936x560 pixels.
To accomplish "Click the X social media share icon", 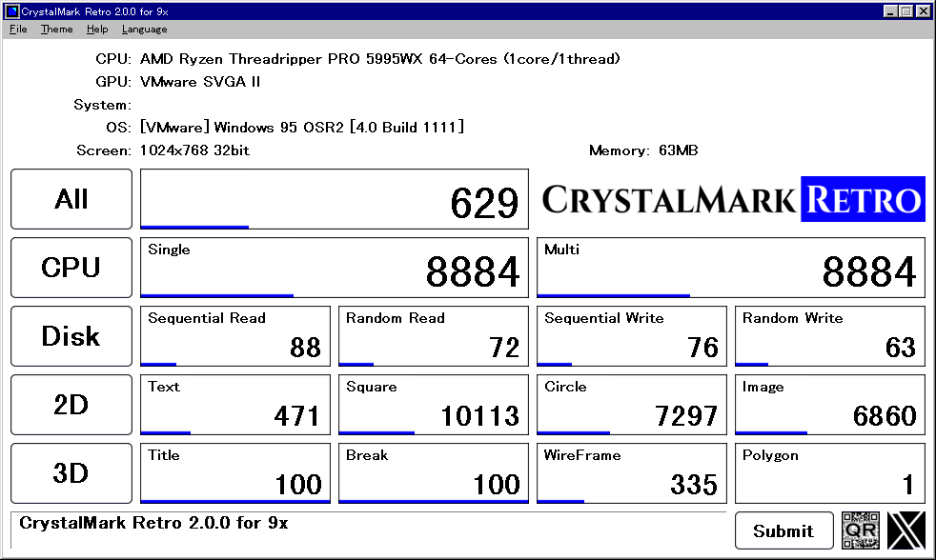I will pos(905,530).
